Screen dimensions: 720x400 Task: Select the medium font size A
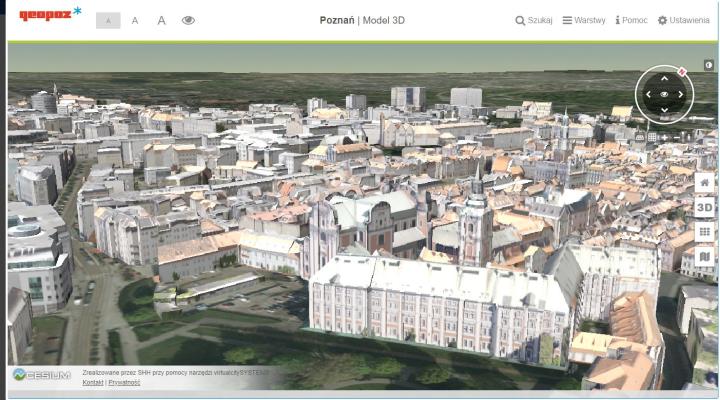135,20
